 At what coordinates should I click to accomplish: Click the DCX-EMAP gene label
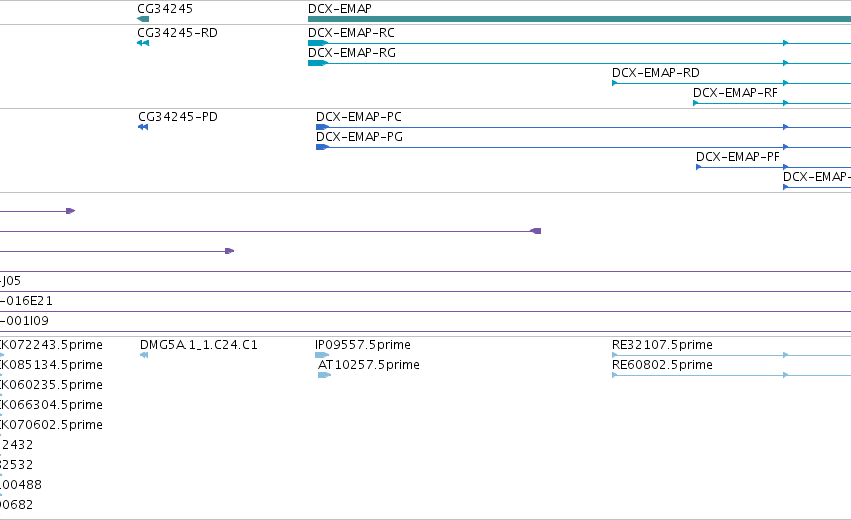click(x=340, y=9)
